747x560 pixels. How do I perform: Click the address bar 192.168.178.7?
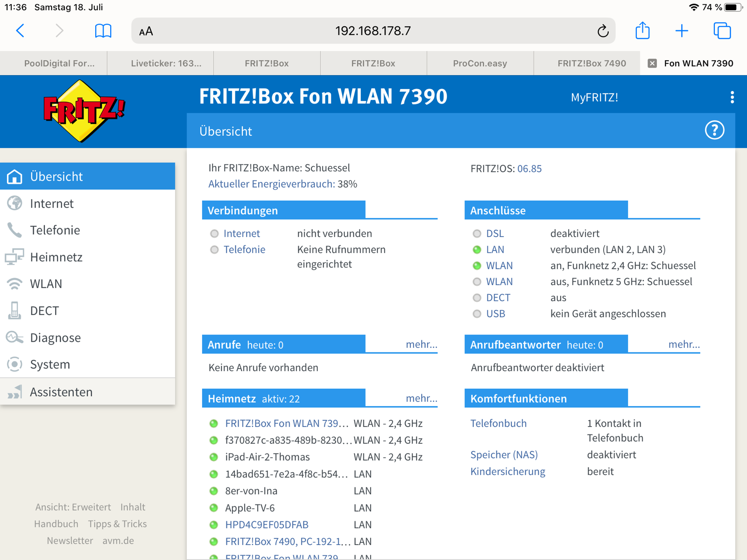[373, 31]
